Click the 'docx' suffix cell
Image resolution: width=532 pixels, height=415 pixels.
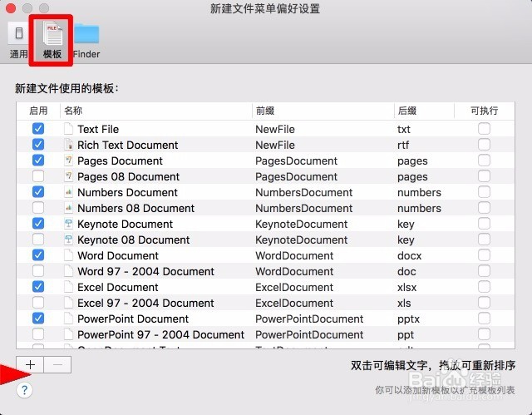pyautogui.click(x=410, y=255)
